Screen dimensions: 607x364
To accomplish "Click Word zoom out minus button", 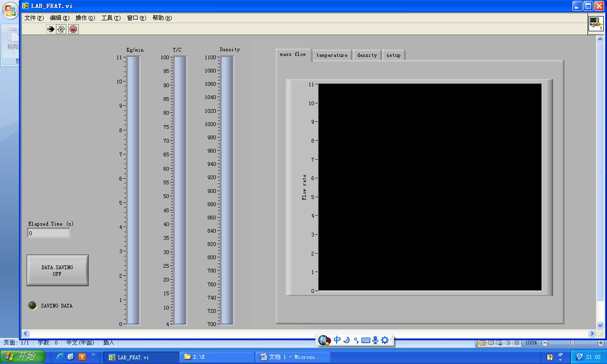I will click(x=545, y=343).
